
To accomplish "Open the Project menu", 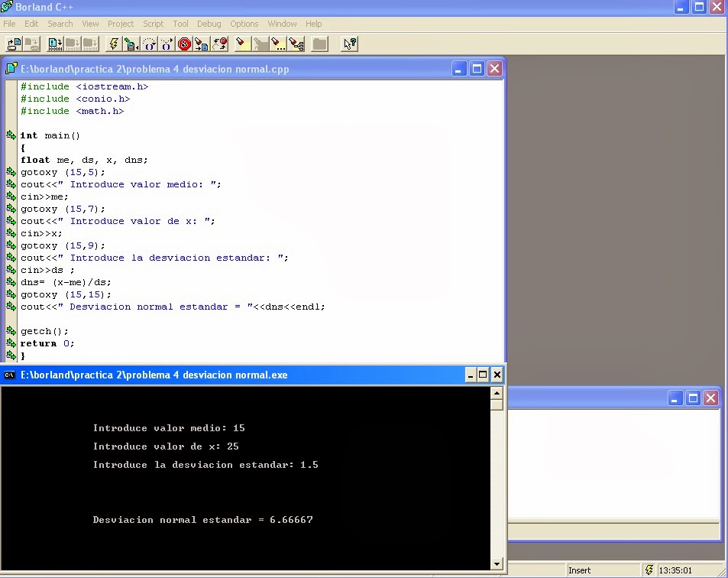I will (x=120, y=24).
